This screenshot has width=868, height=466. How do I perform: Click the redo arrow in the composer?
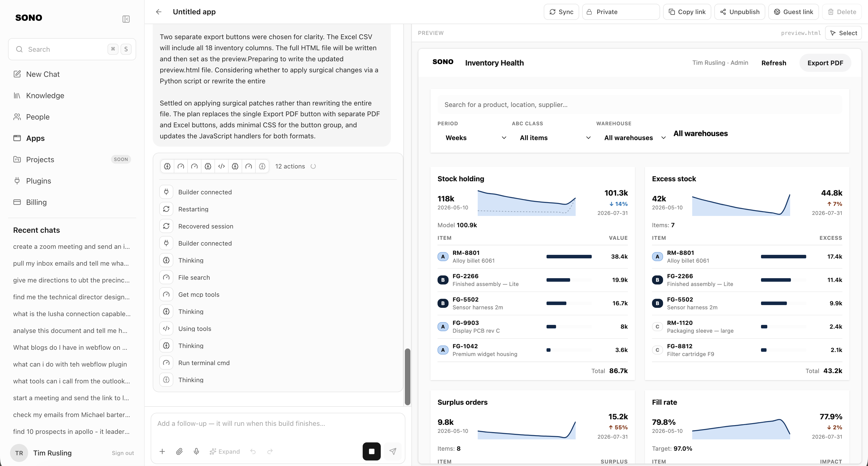(270, 451)
